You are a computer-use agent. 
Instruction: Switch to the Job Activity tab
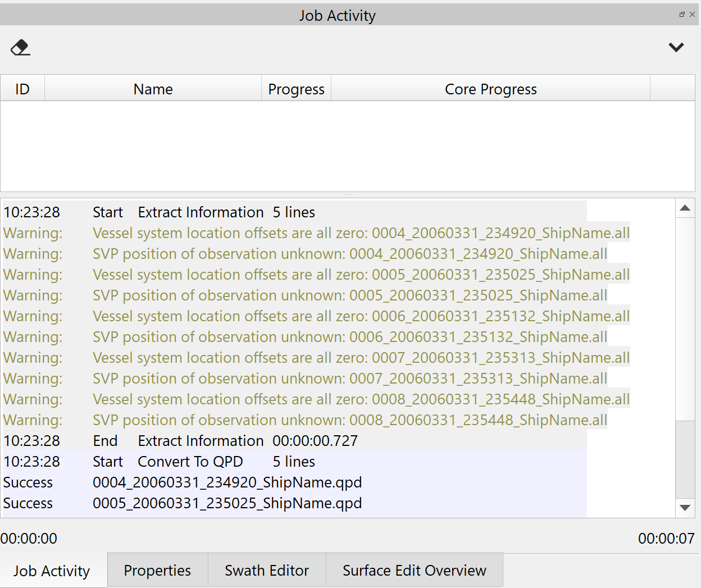52,571
